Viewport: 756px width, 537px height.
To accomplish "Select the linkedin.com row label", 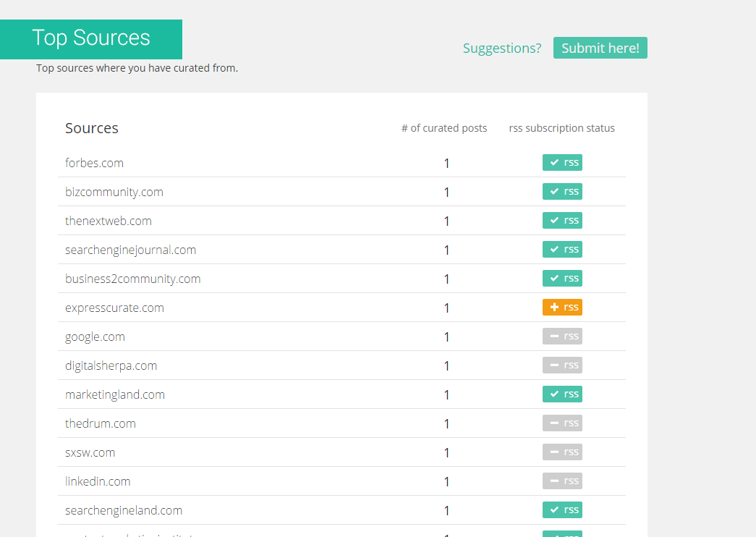I will [98, 481].
